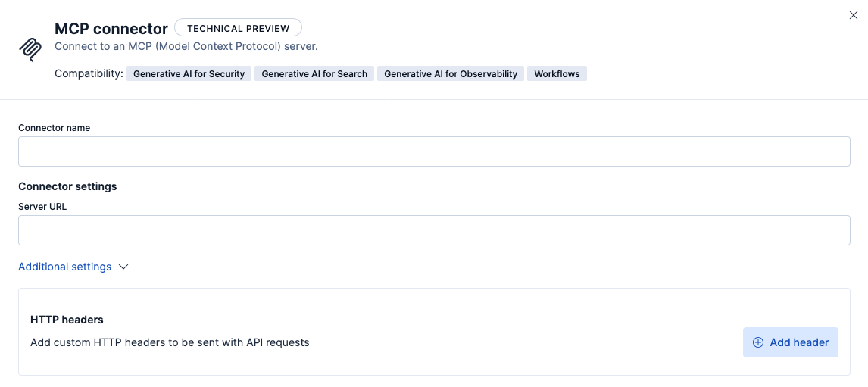The height and width of the screenshot is (387, 868).
Task: Select the Generative AI for Security badge
Action: click(x=189, y=74)
